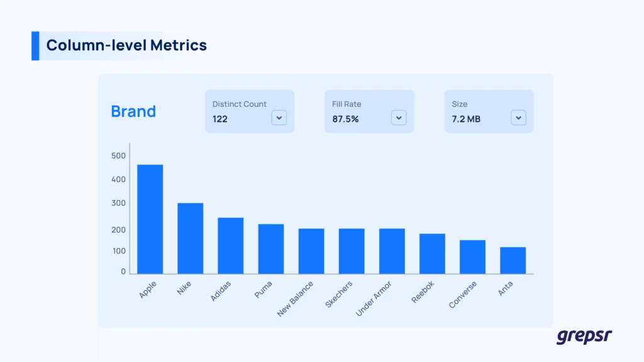The height and width of the screenshot is (362, 644).
Task: Click the 200 y-axis label
Action: pos(119,230)
